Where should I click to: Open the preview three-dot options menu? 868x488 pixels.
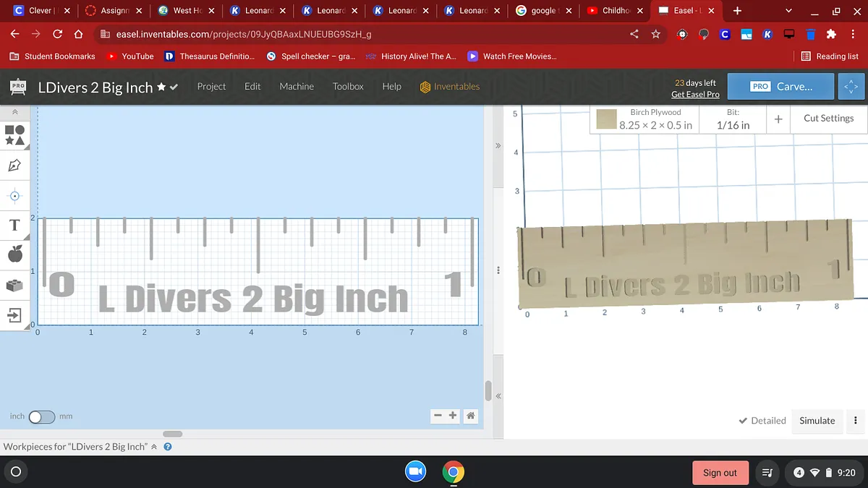click(856, 421)
